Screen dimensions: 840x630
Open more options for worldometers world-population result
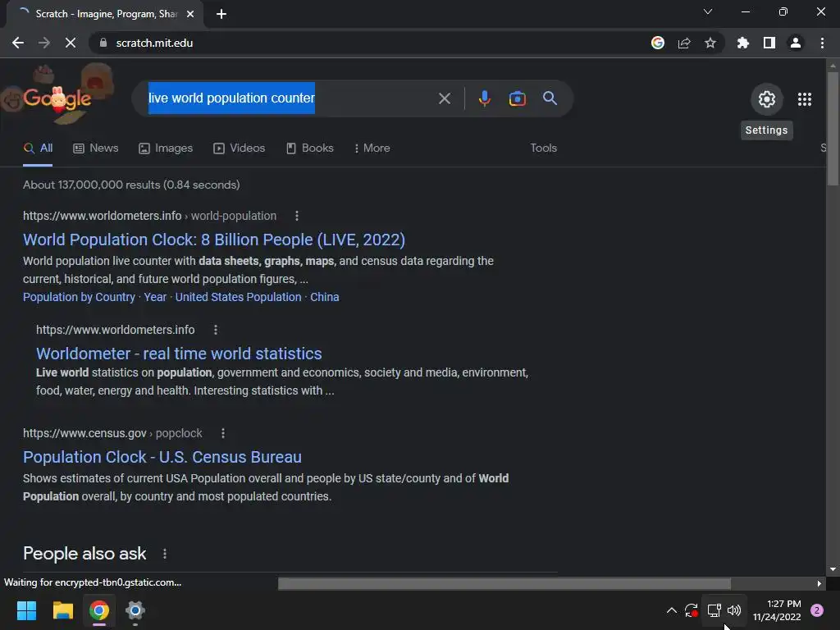[x=297, y=216]
